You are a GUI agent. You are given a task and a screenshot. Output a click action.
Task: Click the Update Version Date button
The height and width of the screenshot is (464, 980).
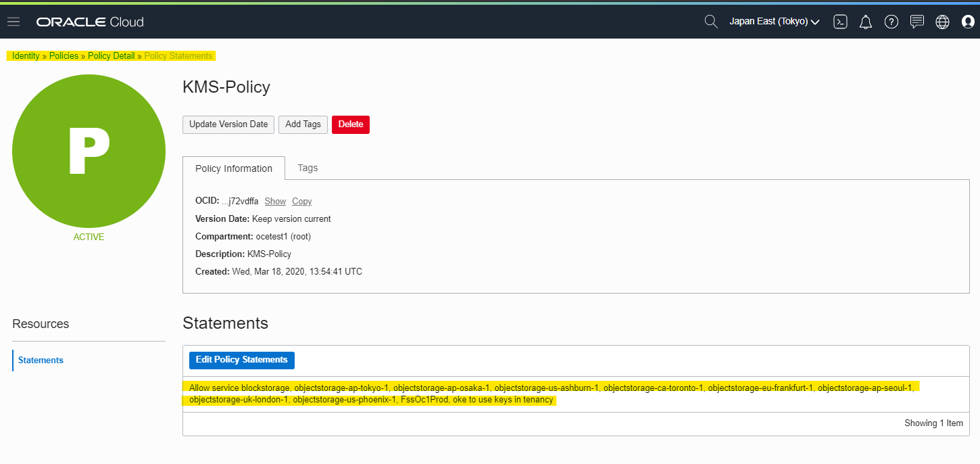click(x=228, y=124)
